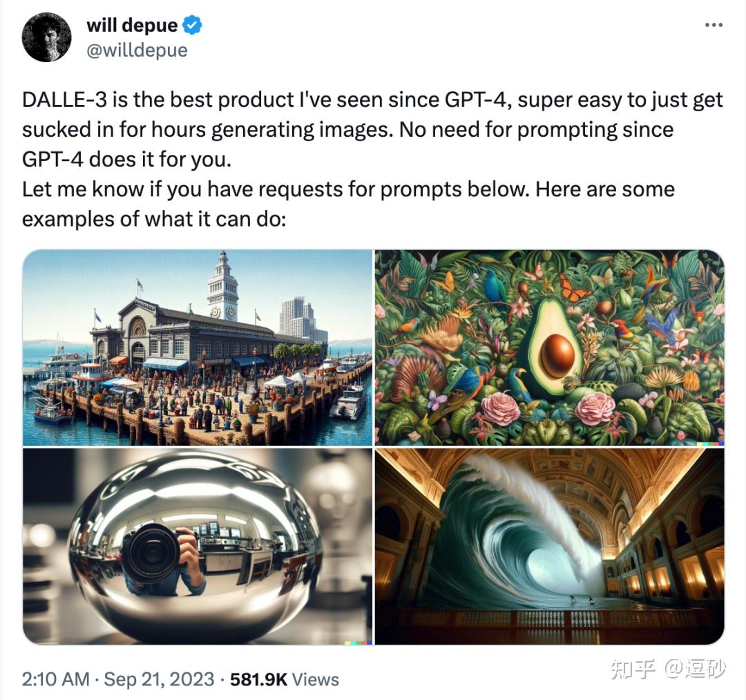Click the display name will depue
746x700 pixels.
tap(132, 25)
